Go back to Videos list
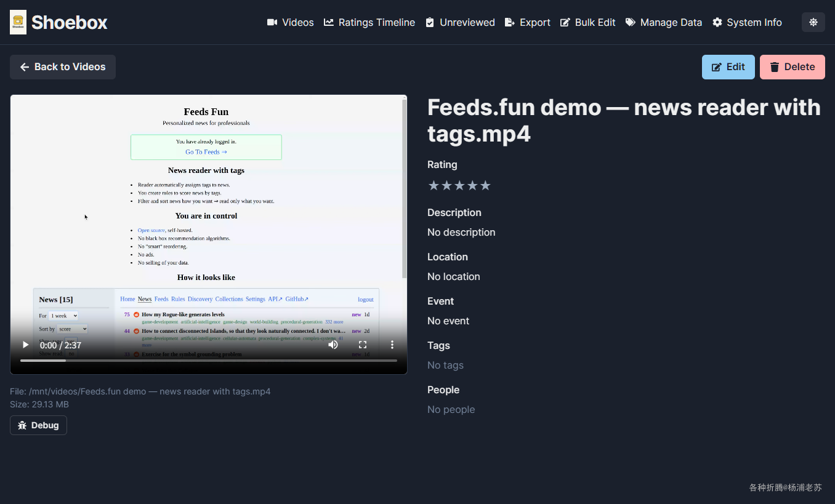835x504 pixels. coord(63,67)
